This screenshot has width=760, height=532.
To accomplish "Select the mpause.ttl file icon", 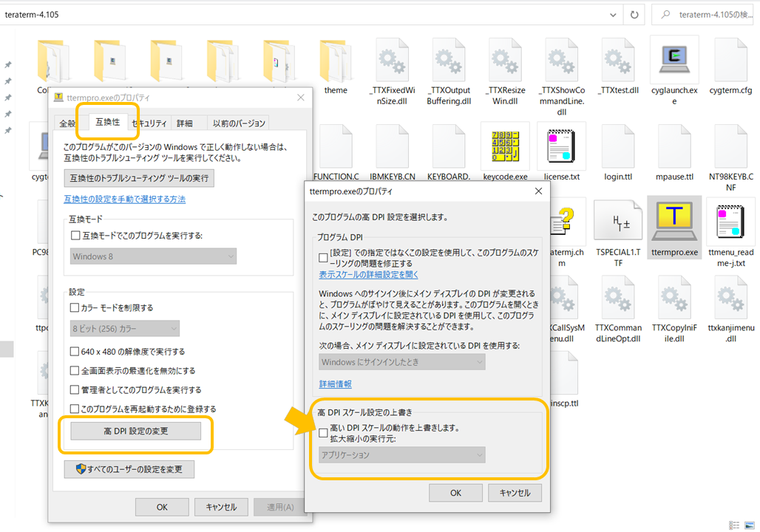I will pyautogui.click(x=674, y=146).
